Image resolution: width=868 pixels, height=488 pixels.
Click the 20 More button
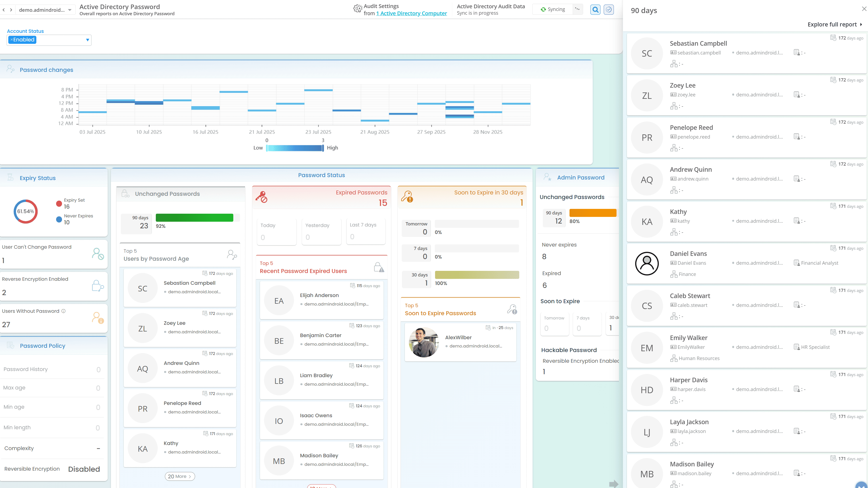pos(180,476)
